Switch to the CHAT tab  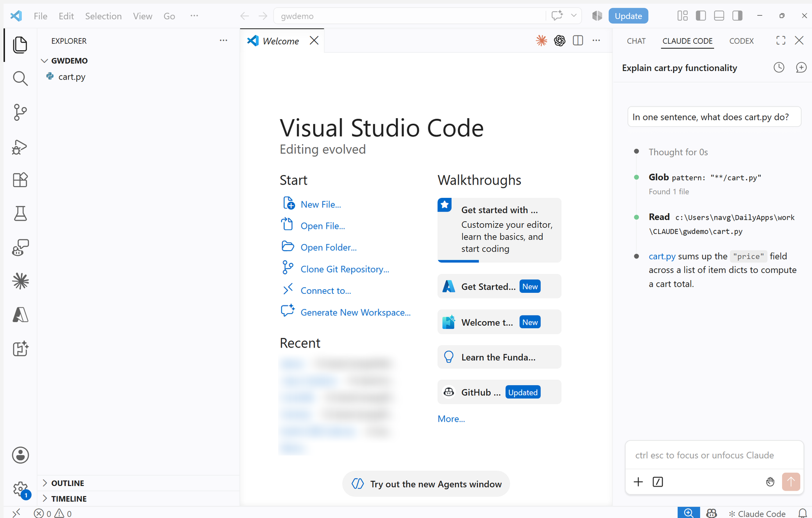tap(636, 41)
